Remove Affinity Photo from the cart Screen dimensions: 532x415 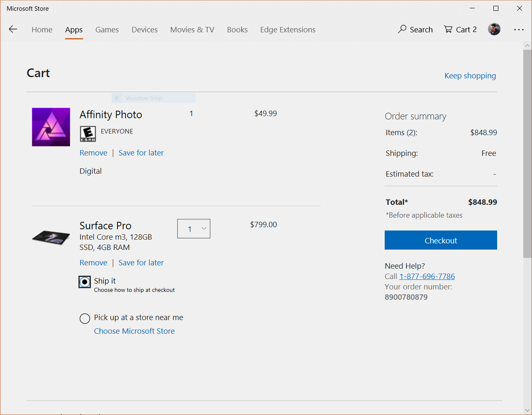[x=93, y=153]
